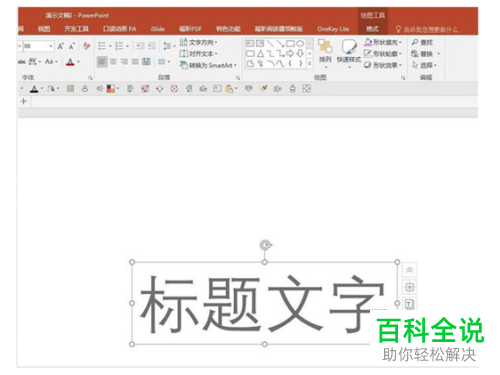Click the red circular target icon in quick toolbar
The width and height of the screenshot is (500, 375).
(x=174, y=89)
